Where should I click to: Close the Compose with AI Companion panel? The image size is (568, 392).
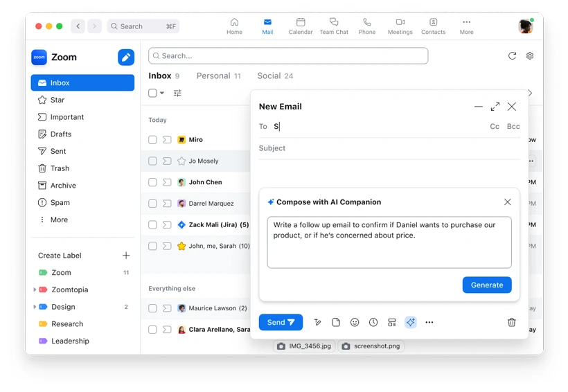point(508,202)
